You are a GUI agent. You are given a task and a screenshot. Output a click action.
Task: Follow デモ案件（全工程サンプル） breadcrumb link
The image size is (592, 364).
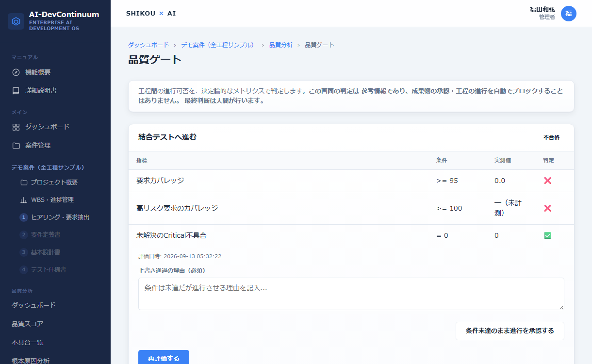click(218, 45)
